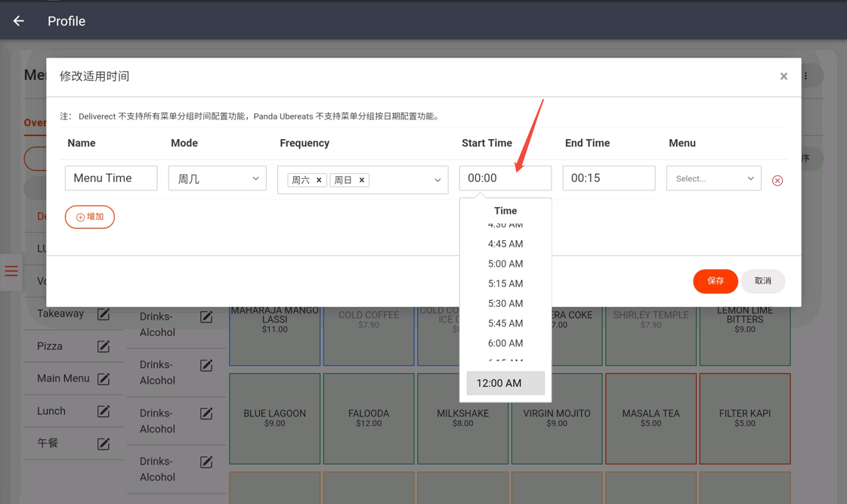The image size is (847, 504).
Task: Add a new time row with 增加
Action: (90, 217)
